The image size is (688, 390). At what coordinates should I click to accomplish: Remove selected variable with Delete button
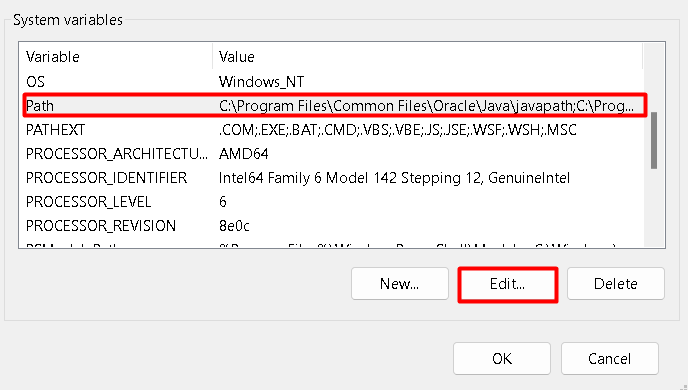616,284
